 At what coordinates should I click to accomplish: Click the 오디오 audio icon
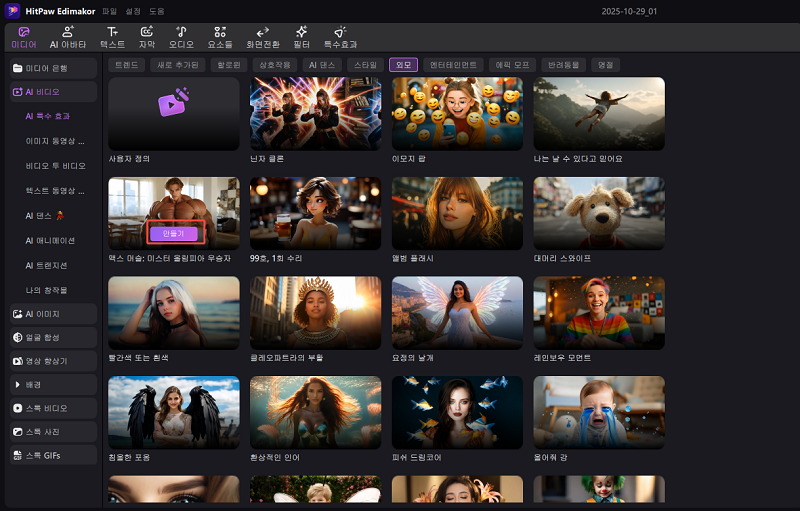pos(181,37)
